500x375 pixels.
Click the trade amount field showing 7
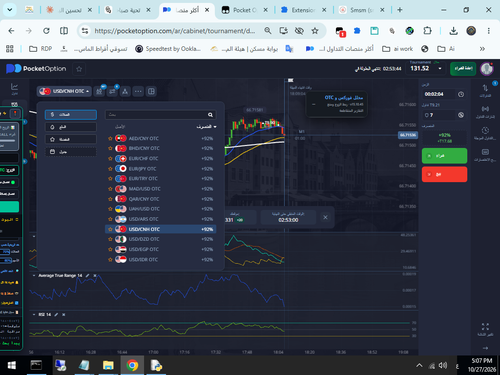(438, 115)
